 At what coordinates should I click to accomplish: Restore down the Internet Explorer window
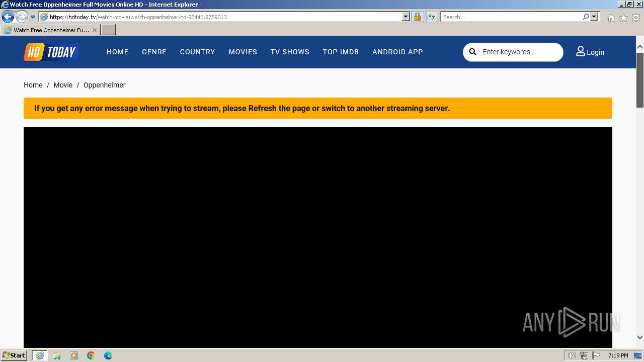629,4
